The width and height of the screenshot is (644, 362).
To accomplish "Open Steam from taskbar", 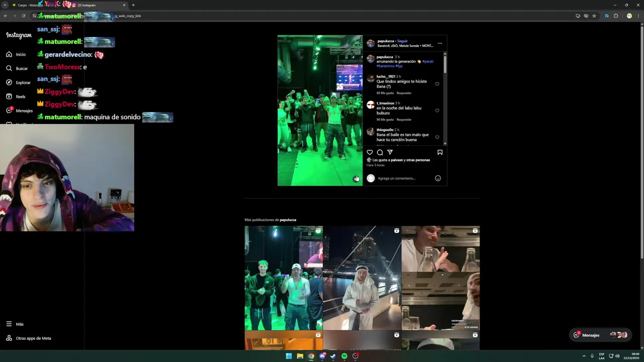I will click(333, 356).
